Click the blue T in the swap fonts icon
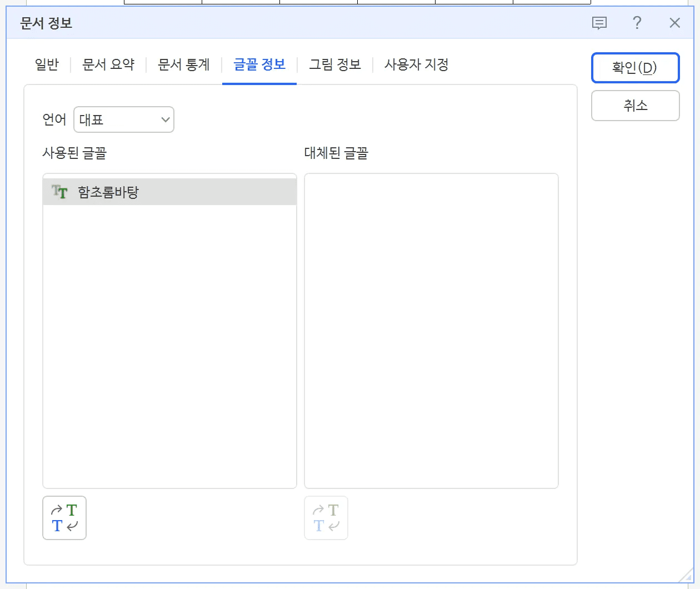Viewport: 700px width, 589px height. click(x=56, y=526)
